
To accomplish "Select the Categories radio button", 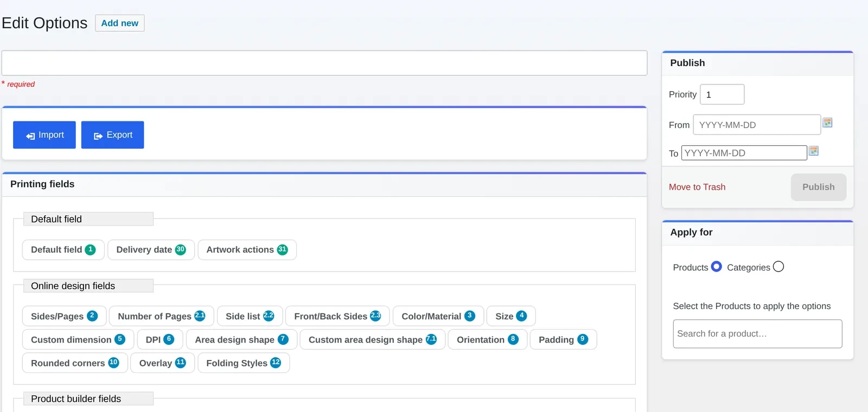I will tap(778, 267).
